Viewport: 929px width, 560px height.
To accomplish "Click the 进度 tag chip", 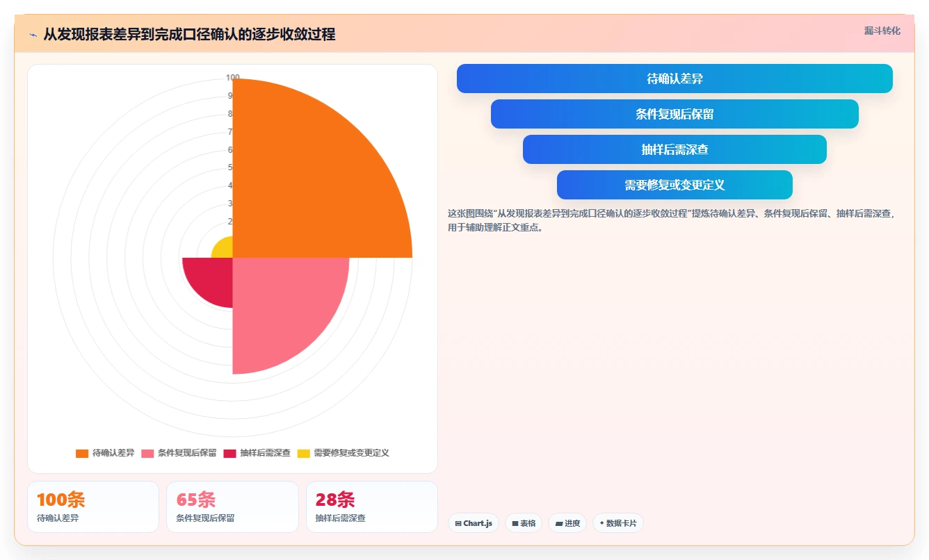I will tap(567, 523).
